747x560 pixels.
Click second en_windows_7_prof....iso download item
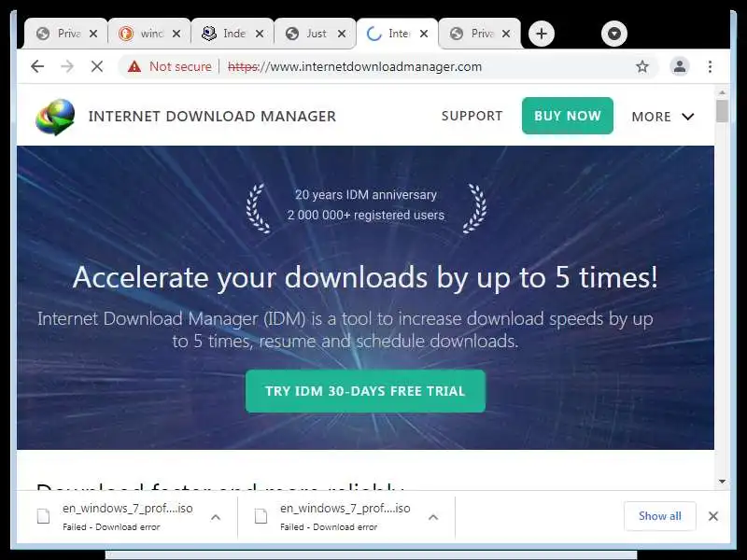pyautogui.click(x=345, y=517)
